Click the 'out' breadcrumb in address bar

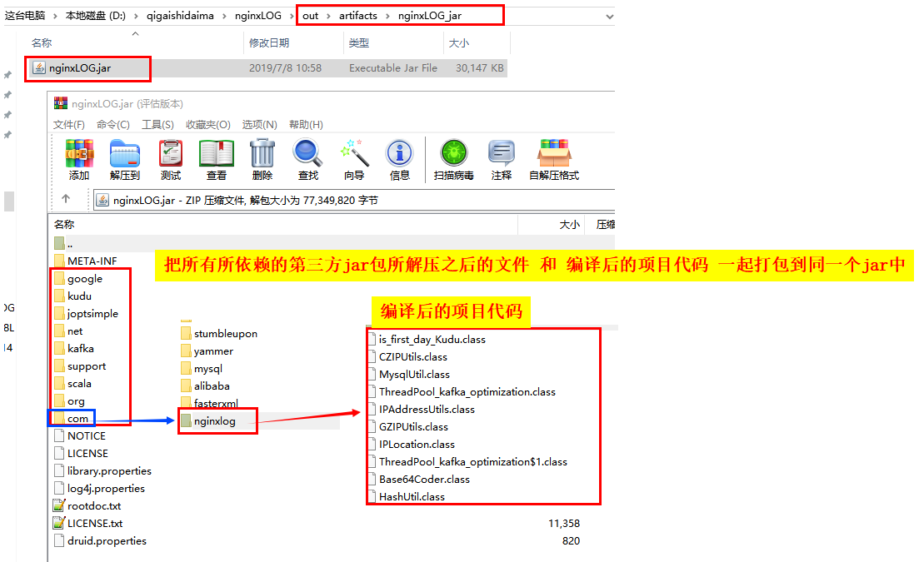pos(311,16)
